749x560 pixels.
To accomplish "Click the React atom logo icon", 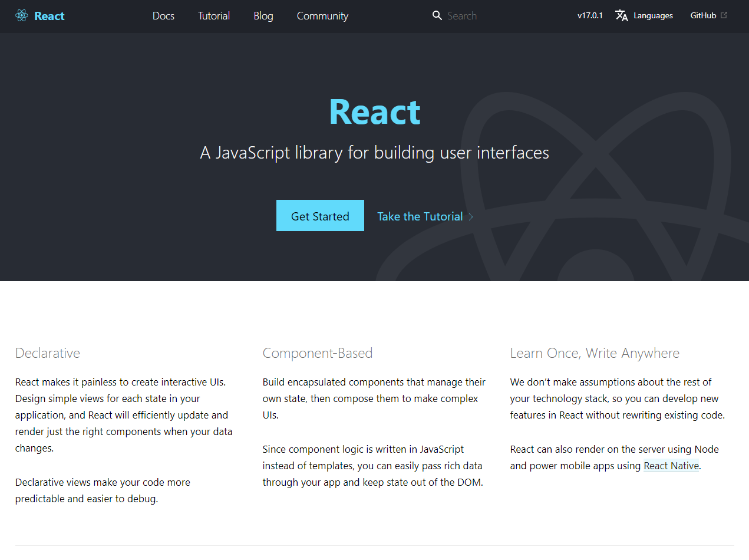I will click(x=22, y=16).
